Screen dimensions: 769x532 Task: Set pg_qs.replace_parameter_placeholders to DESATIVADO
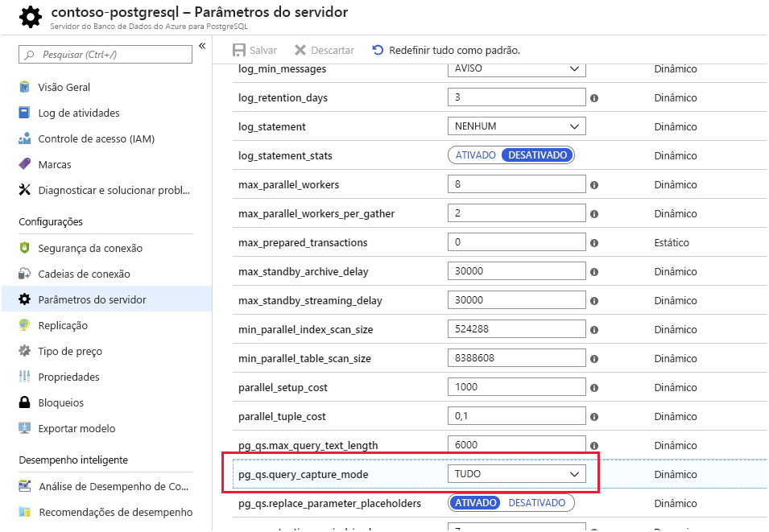point(536,503)
